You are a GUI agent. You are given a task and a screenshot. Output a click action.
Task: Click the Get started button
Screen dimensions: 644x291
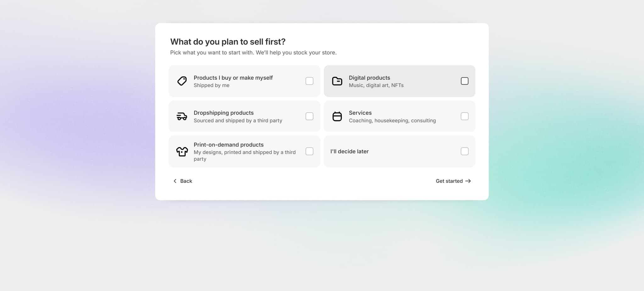pos(449,181)
